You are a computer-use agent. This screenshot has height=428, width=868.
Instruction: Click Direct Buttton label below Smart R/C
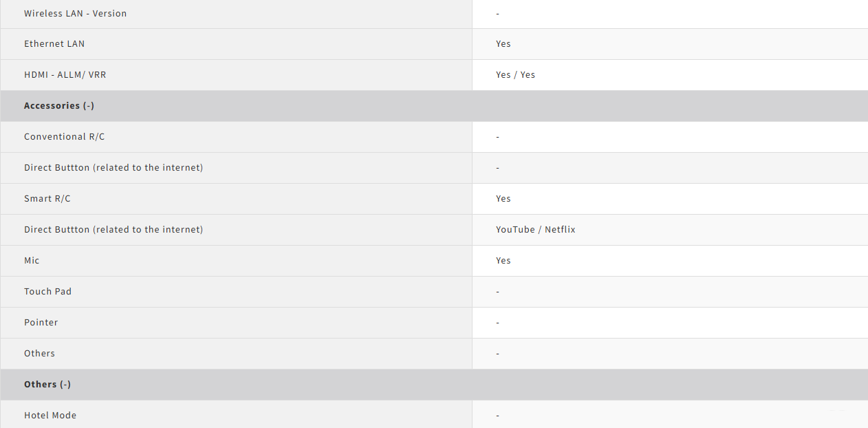(113, 230)
